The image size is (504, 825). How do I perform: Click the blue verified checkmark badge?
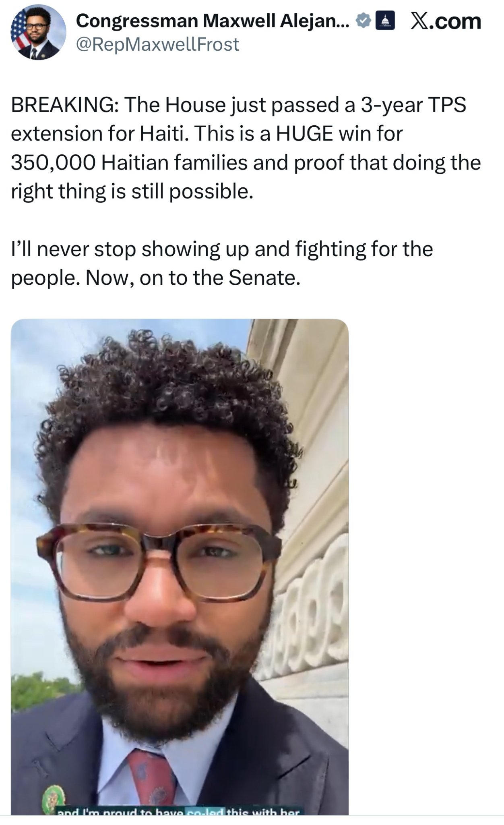click(364, 21)
